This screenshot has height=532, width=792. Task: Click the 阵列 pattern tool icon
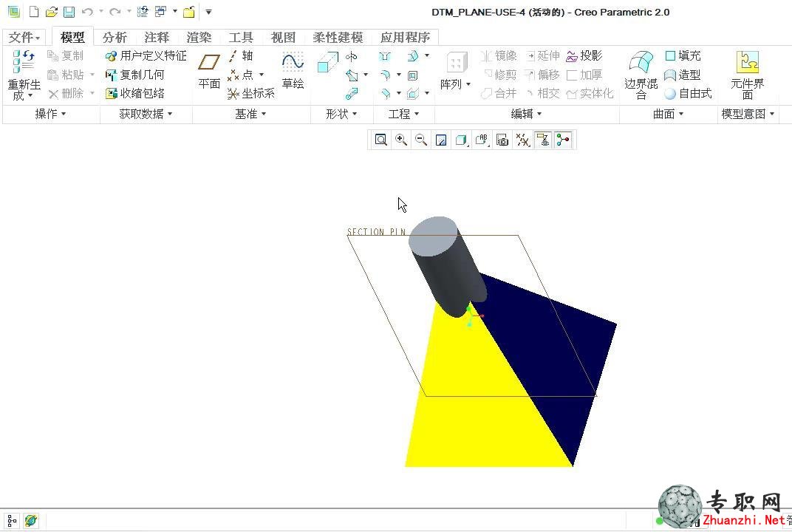coord(456,63)
